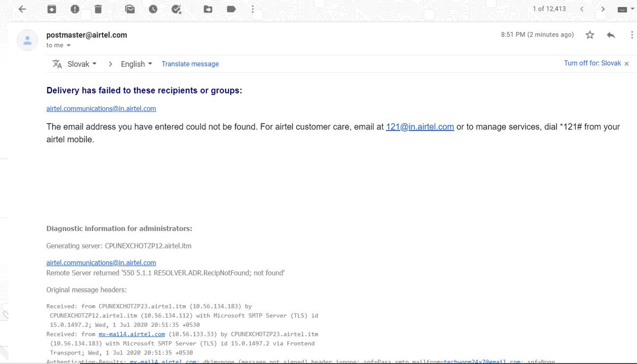Viewport: 637px width, 364px height.
Task: Click the sender's profile avatar
Action: point(27,40)
